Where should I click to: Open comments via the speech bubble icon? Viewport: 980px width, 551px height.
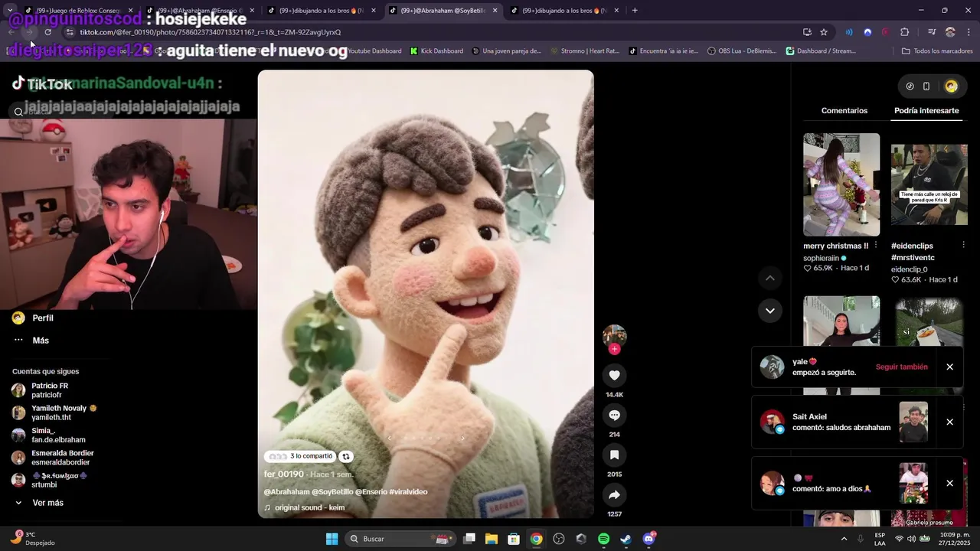tap(614, 415)
